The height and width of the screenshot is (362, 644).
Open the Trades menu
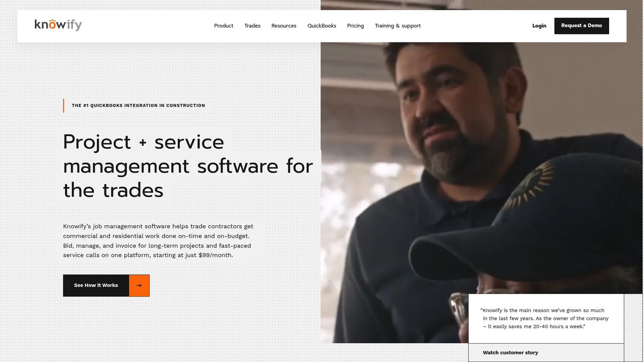point(252,26)
